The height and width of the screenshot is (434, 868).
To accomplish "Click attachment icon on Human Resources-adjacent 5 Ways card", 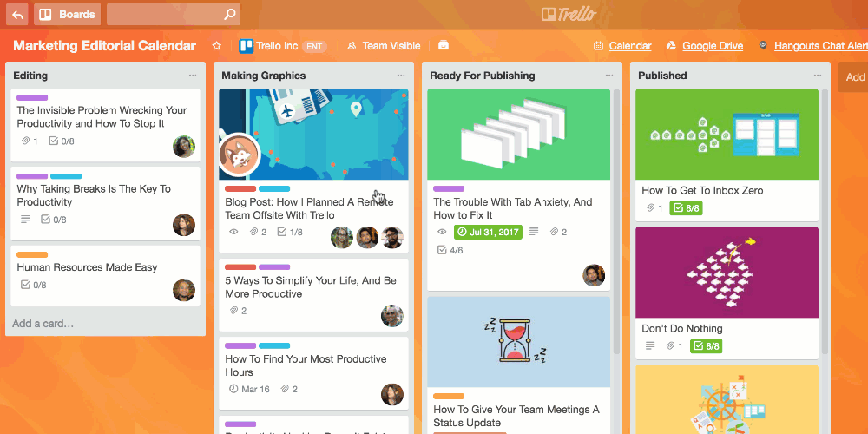I will pyautogui.click(x=234, y=311).
